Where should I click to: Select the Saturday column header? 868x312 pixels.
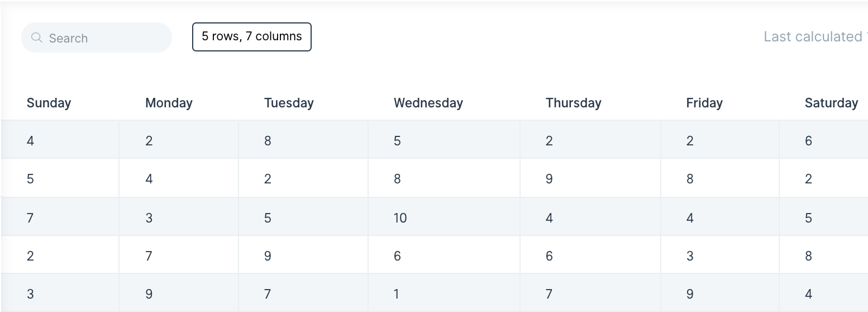(x=832, y=103)
